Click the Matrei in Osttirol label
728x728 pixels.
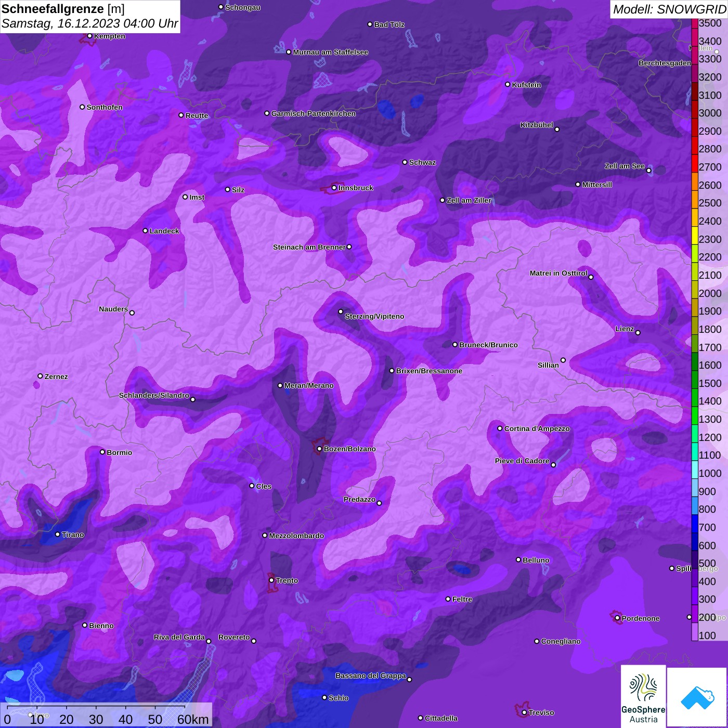[558, 273]
